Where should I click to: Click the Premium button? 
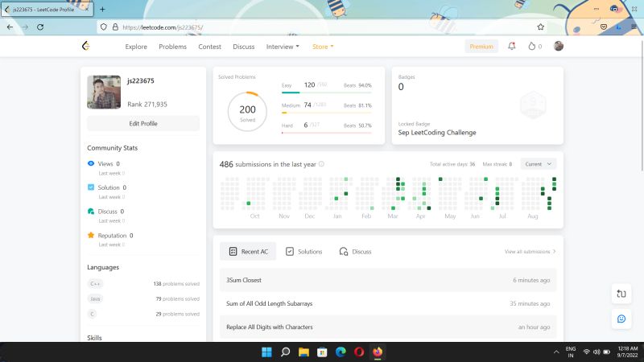[x=481, y=47]
